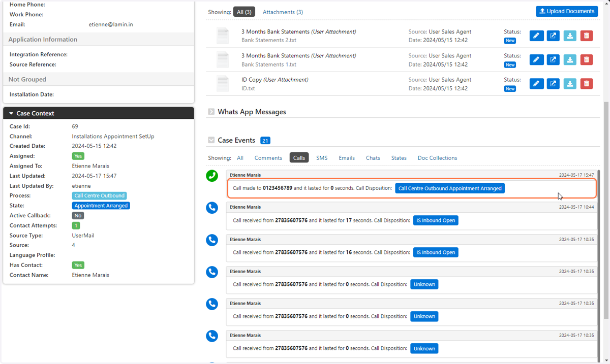This screenshot has width=610, height=364.
Task: Click file icon for ID.txt
Action: pyautogui.click(x=223, y=83)
